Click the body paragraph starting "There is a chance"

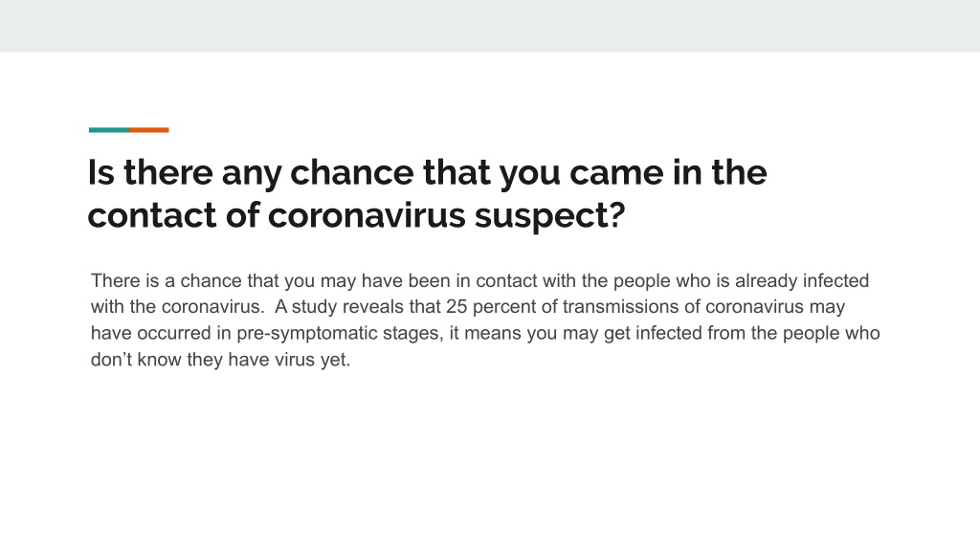485,320
